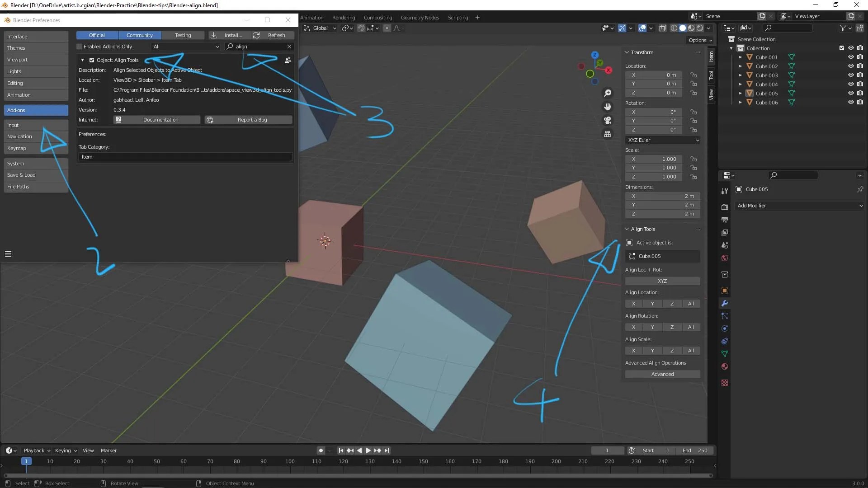
Task: Open the XYZ Euler rotation mode dropdown
Action: [663, 140]
